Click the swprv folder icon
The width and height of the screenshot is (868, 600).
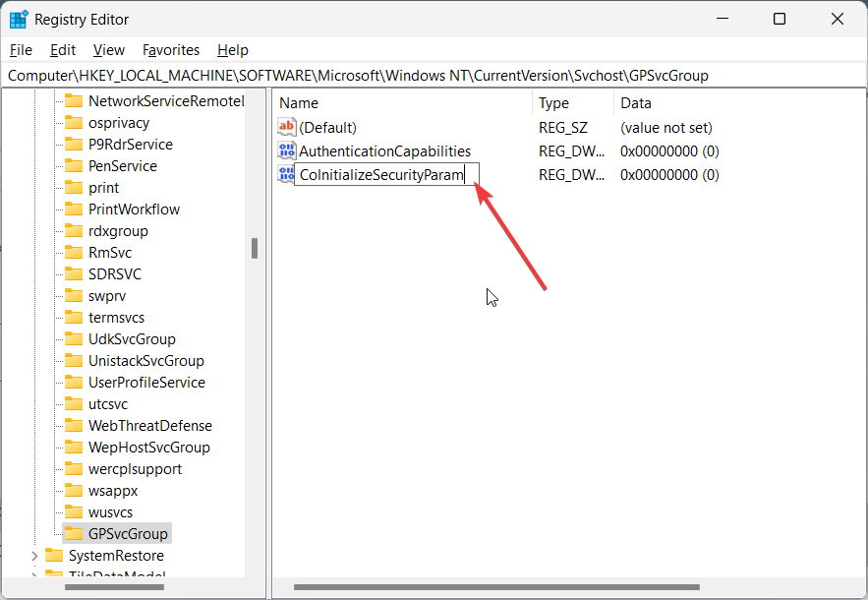73,295
